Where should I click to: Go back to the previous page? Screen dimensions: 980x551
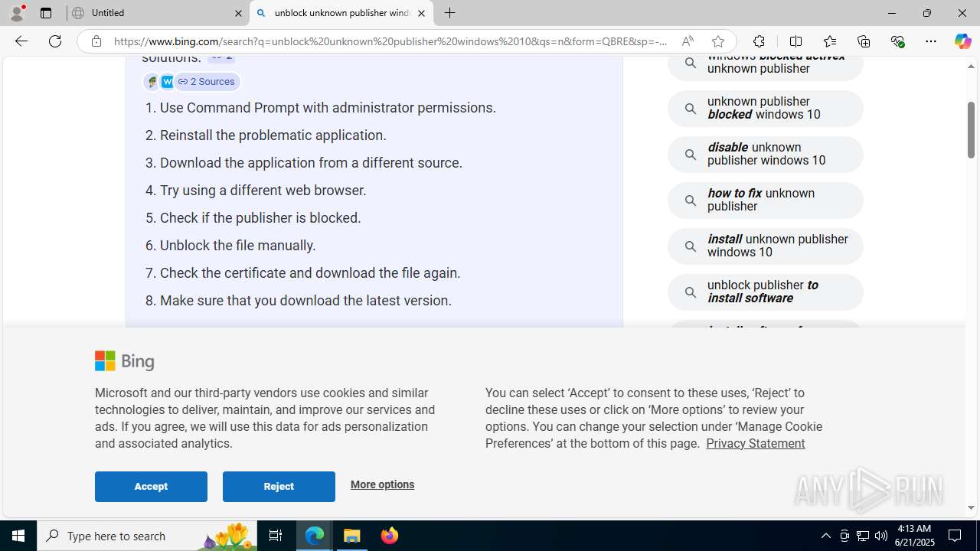[x=21, y=41]
